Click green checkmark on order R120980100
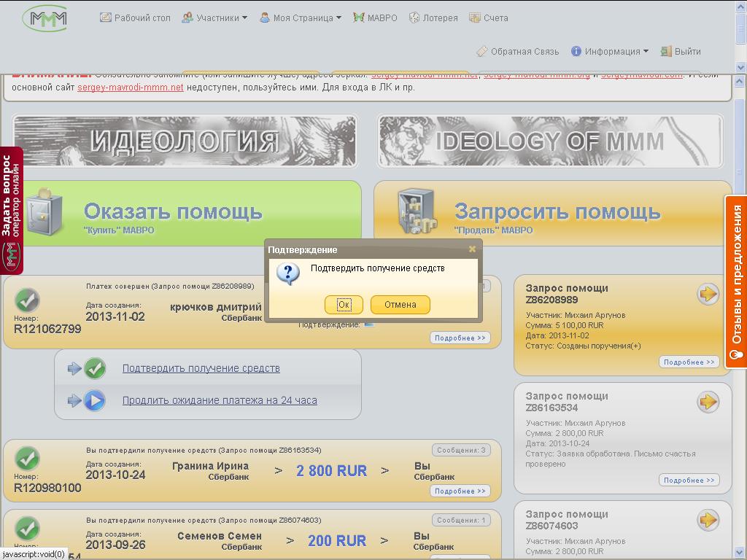This screenshot has width=747, height=560. click(27, 459)
